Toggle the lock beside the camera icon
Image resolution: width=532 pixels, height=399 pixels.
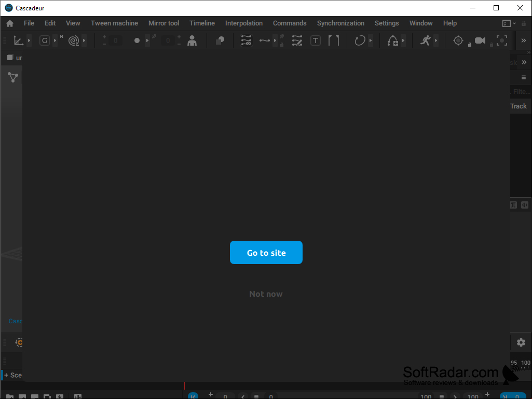492,45
